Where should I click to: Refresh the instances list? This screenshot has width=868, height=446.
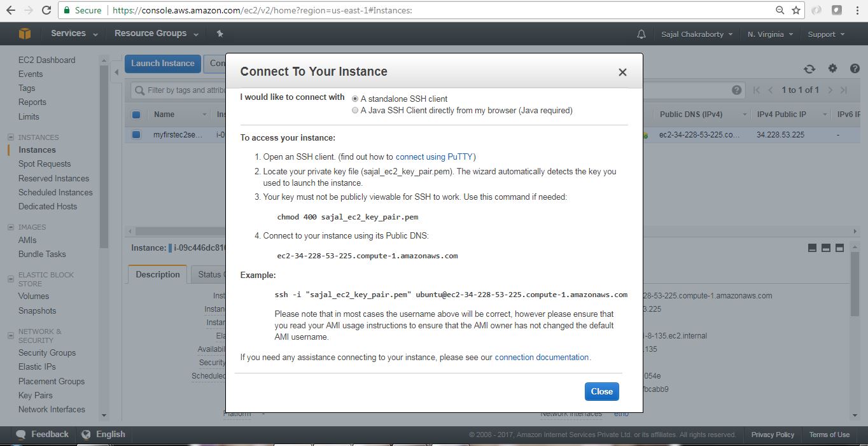pyautogui.click(x=809, y=68)
